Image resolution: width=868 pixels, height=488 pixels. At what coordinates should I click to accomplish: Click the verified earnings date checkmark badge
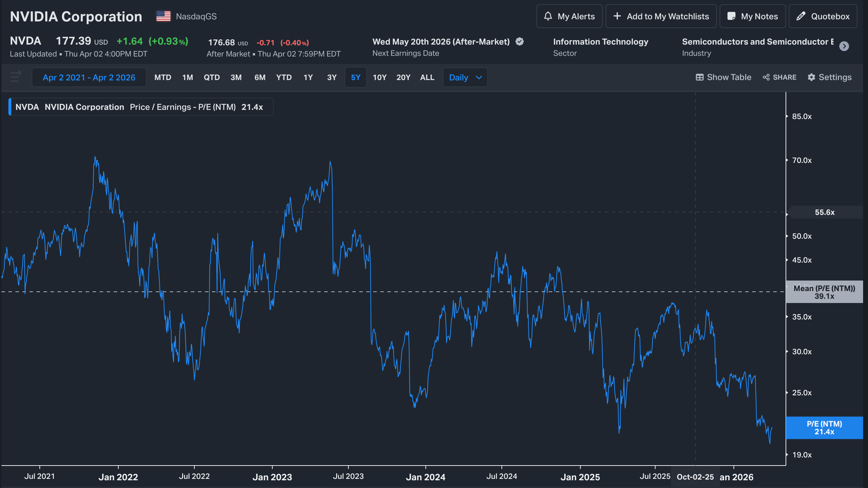[x=520, y=42]
